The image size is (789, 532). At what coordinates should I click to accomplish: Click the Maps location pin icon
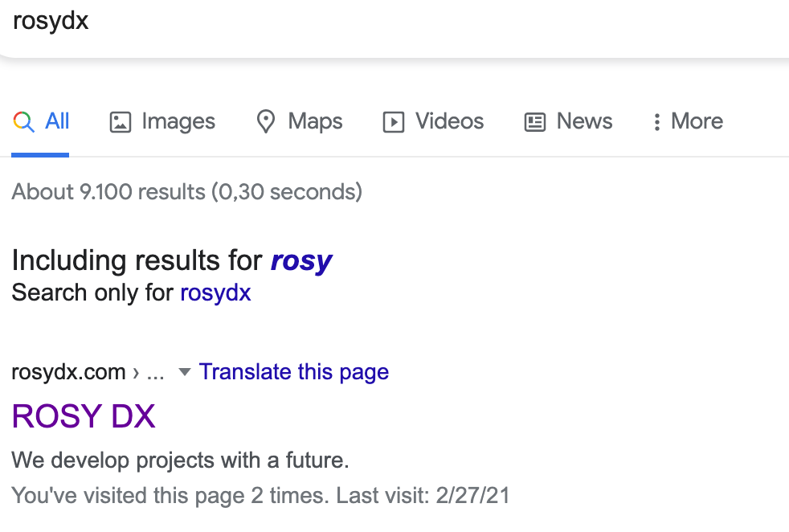click(266, 121)
